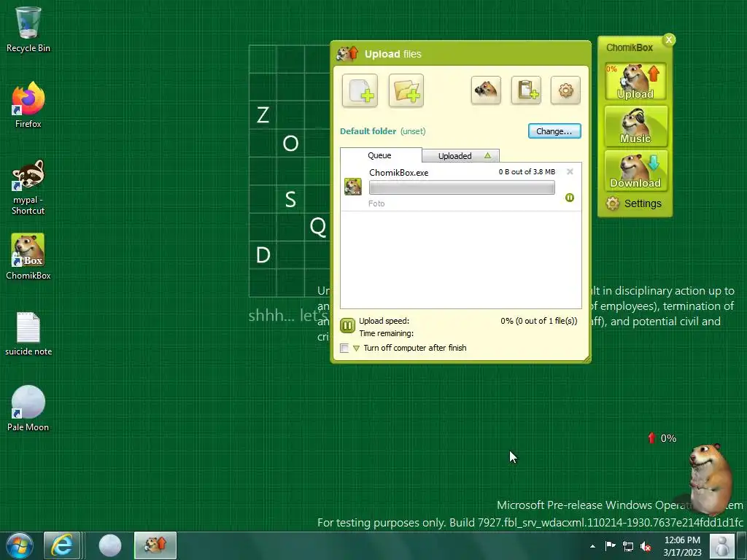Select the Firefox desktop shortcut
Screen dimensions: 747x560
tap(28, 105)
